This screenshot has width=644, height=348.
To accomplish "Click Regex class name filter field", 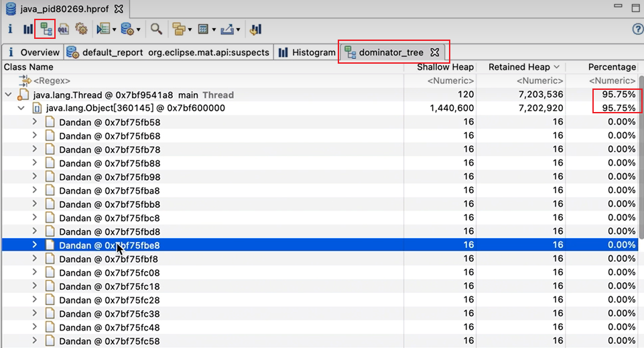I will (203, 80).
